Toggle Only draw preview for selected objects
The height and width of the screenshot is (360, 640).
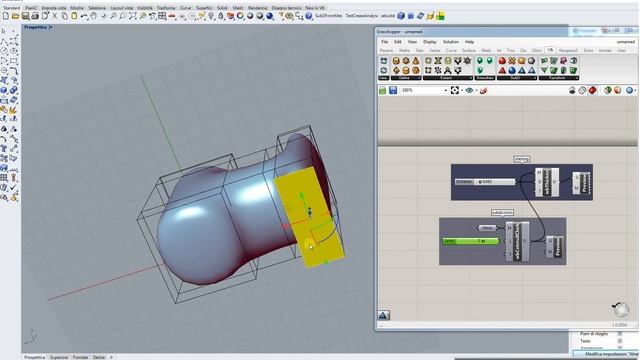pyautogui.click(x=608, y=90)
